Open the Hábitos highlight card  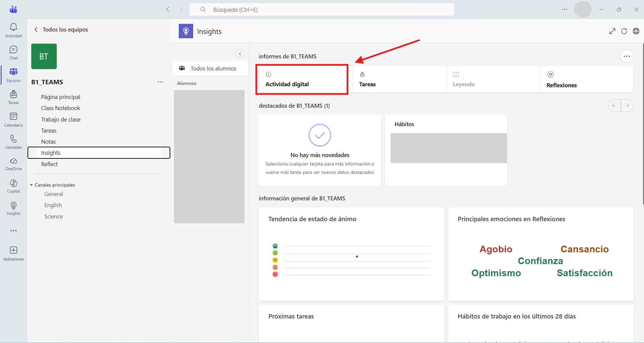pyautogui.click(x=446, y=150)
